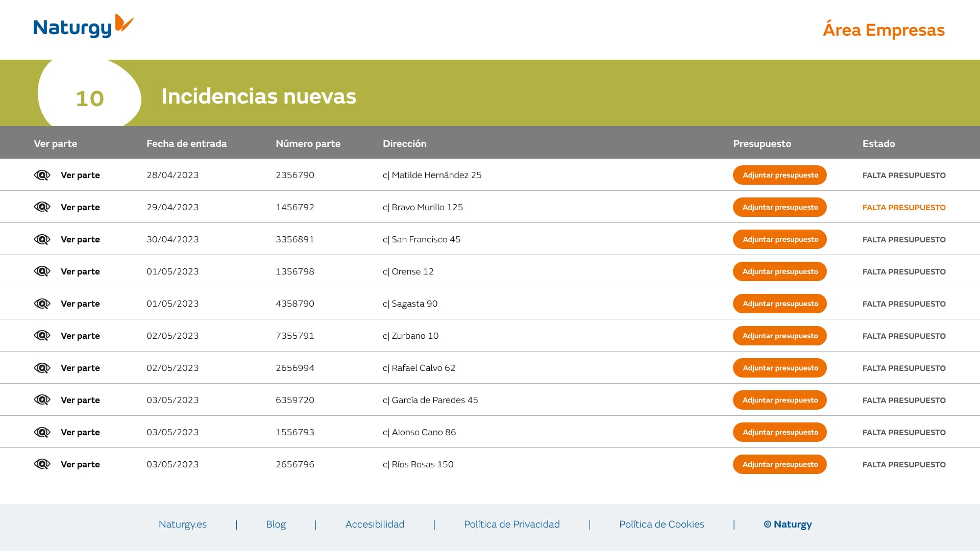Click the eye icon for part 2656994
980x551 pixels.
coord(42,368)
